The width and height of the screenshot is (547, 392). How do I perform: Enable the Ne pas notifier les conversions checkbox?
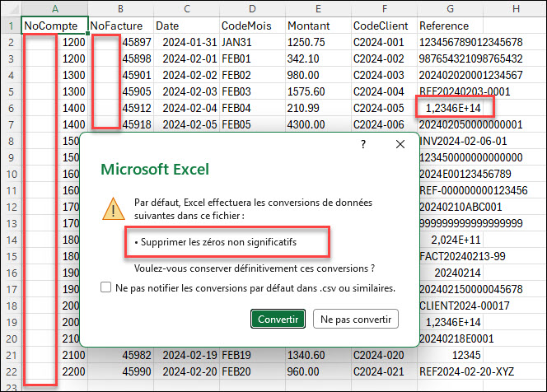click(105, 287)
